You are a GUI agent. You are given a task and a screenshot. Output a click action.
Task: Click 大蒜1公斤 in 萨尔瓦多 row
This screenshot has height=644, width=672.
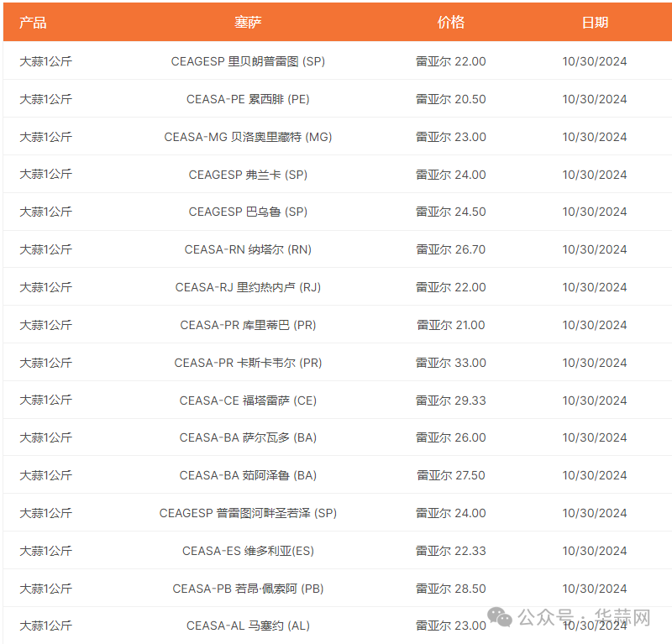46,437
